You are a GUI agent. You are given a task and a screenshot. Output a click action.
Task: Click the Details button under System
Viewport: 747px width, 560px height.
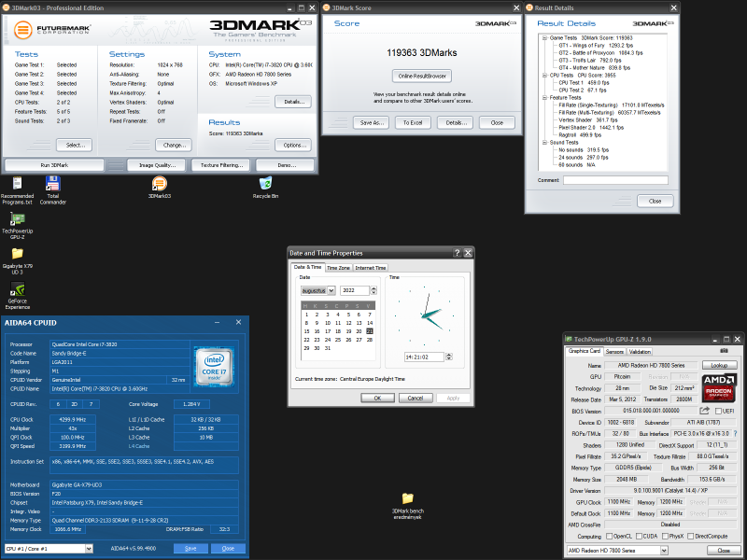coord(293,102)
